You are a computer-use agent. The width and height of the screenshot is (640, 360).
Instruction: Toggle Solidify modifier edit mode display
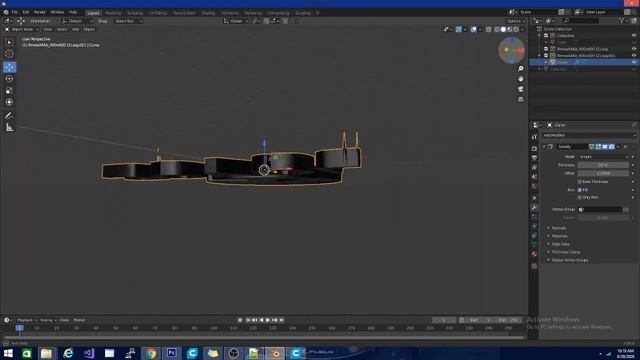598,147
